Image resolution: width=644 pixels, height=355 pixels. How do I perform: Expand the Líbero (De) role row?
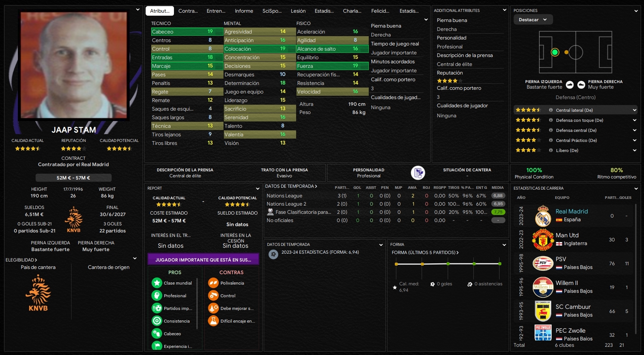pyautogui.click(x=635, y=150)
